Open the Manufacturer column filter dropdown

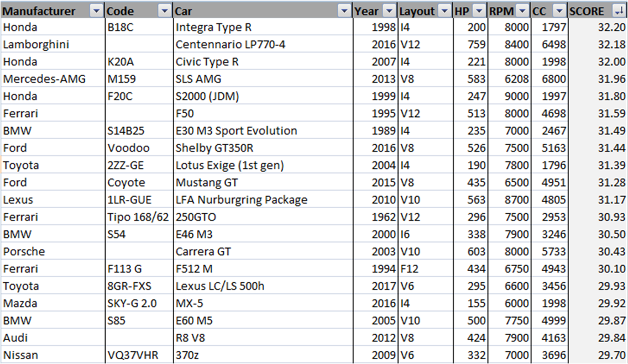coord(96,11)
